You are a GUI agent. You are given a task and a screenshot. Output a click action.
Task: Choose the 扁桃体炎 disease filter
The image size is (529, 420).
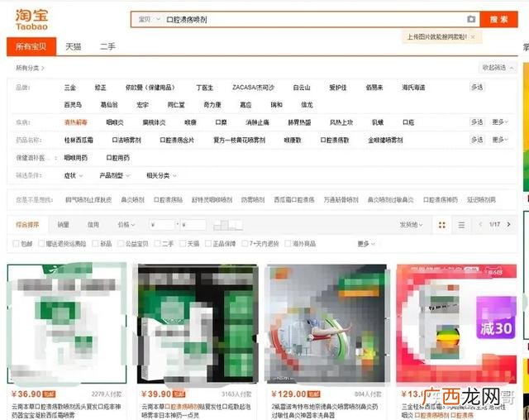click(154, 122)
